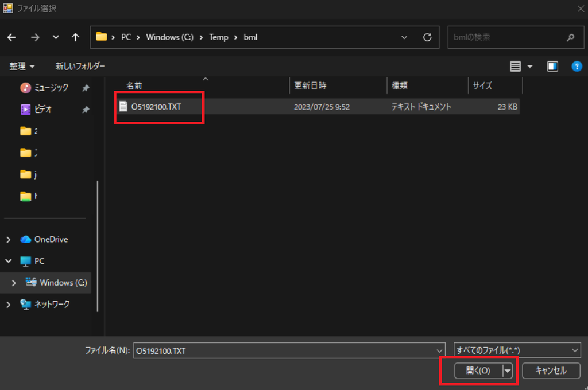Viewport: 588px width, 390px height.
Task: Click the キャンセル button
Action: coord(551,370)
